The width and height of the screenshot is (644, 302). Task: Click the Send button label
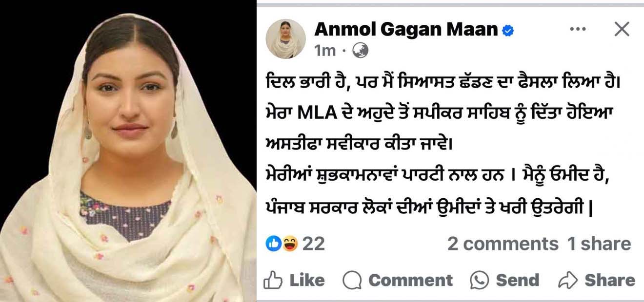point(518,280)
